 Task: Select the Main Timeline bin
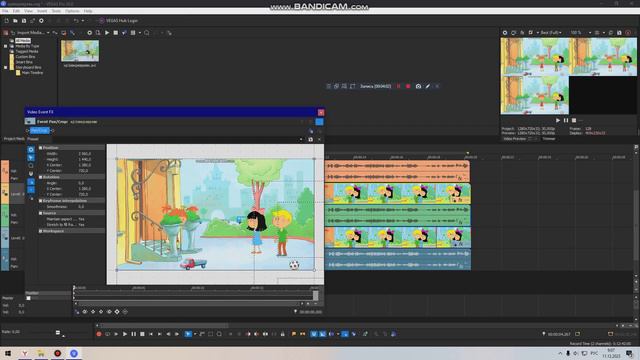[x=32, y=73]
